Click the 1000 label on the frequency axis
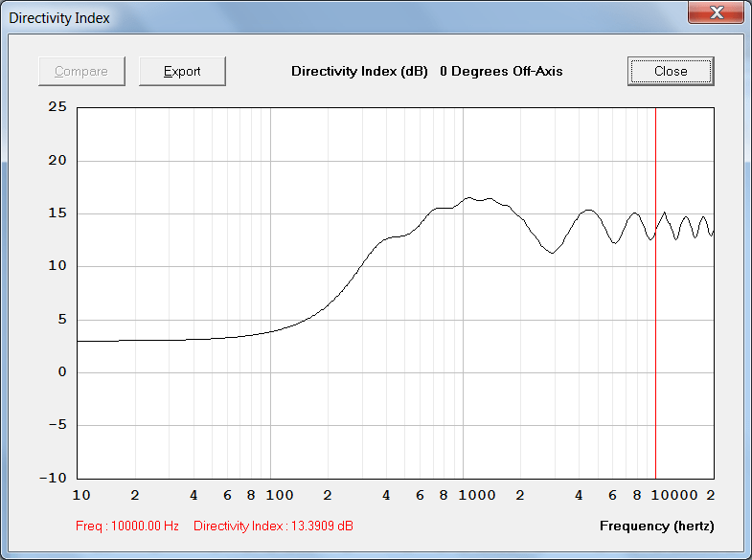 pyautogui.click(x=477, y=495)
